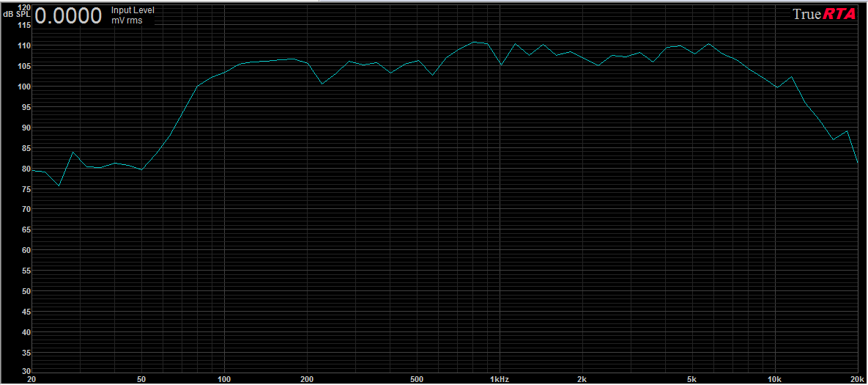Click the TrueRTA logo
This screenshot has height=385, width=868.
824,14
